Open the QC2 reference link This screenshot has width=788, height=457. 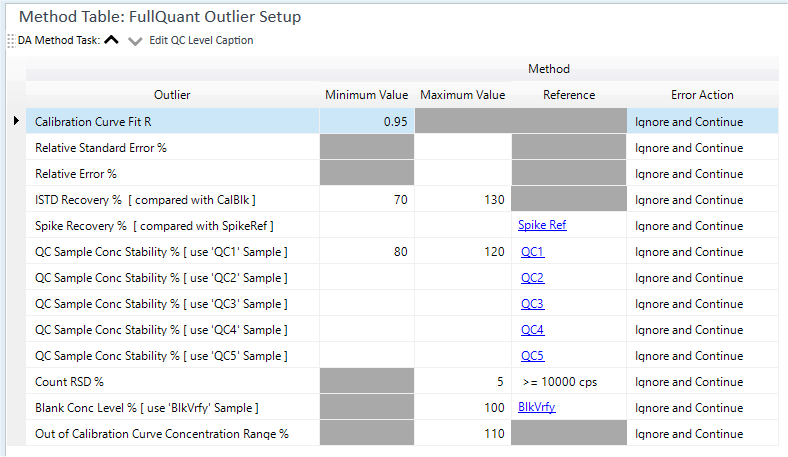pyautogui.click(x=532, y=278)
